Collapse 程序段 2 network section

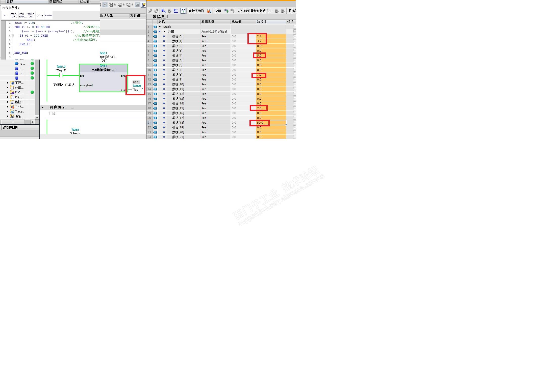click(x=43, y=107)
